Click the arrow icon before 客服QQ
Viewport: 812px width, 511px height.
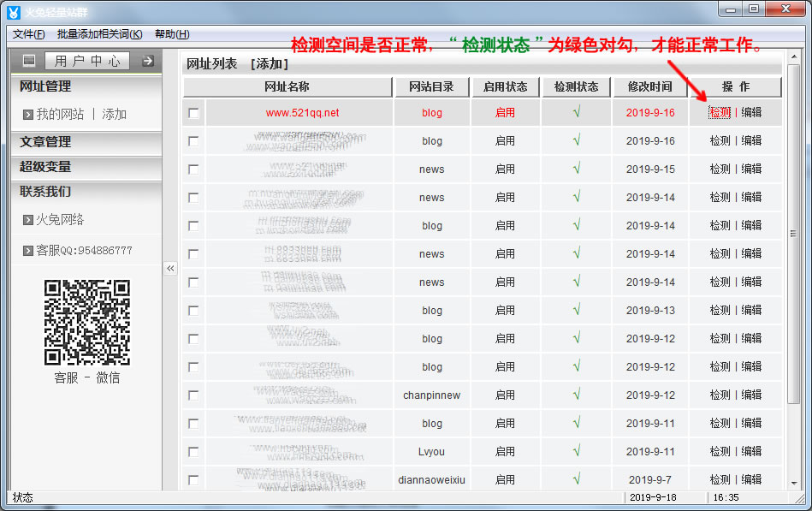(x=27, y=251)
